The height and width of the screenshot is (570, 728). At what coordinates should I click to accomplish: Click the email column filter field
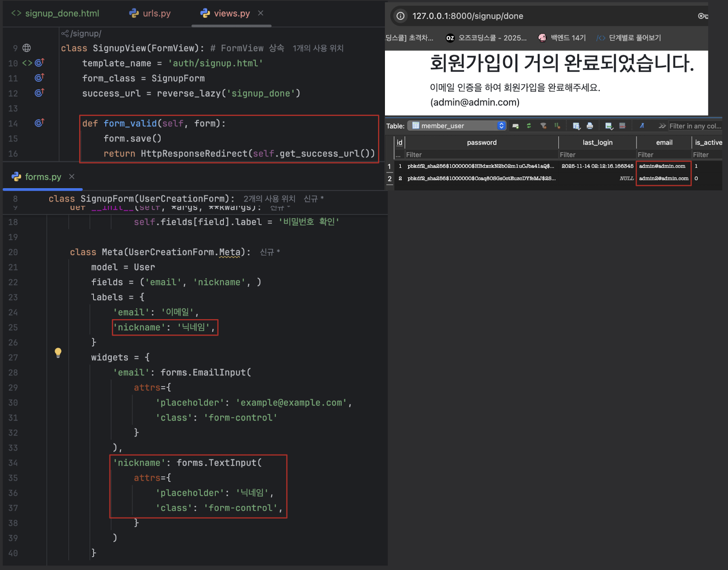(x=663, y=155)
